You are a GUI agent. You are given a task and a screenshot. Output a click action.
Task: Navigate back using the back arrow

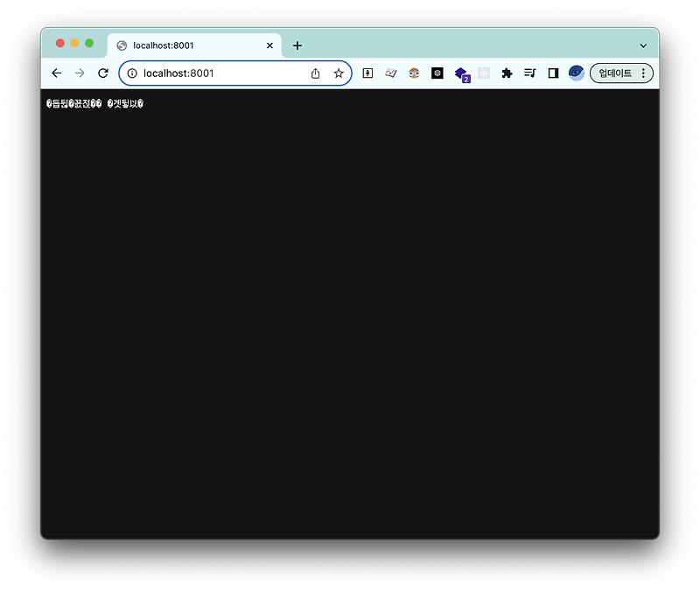coord(56,73)
